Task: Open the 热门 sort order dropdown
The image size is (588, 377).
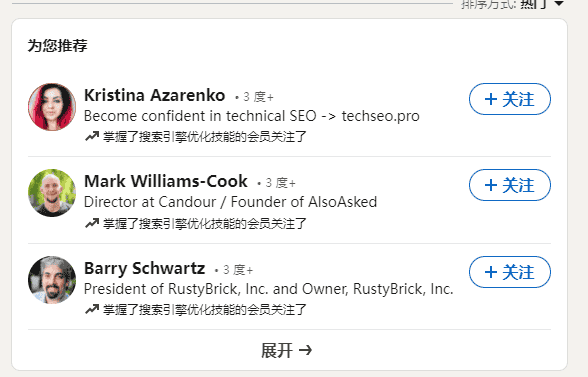Action: tap(542, 4)
